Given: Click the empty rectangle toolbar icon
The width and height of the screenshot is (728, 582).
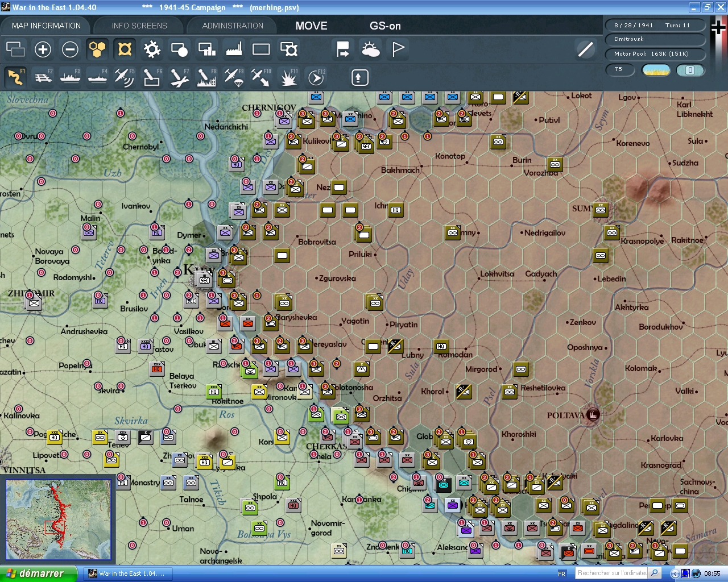Looking at the screenshot, I should click(261, 49).
